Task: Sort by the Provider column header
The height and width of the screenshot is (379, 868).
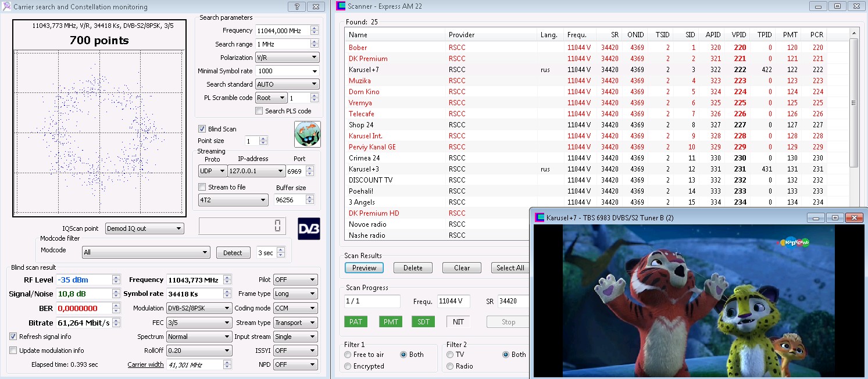Action: 491,35
